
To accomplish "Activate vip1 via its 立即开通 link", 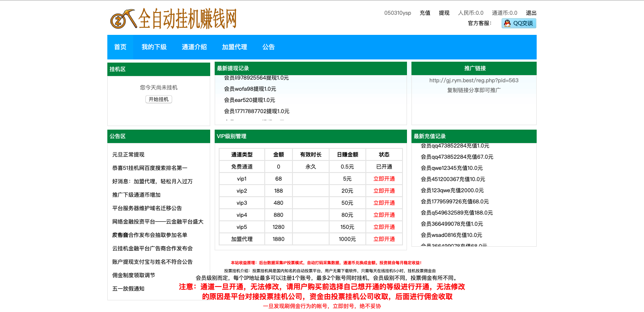I will [x=384, y=178].
